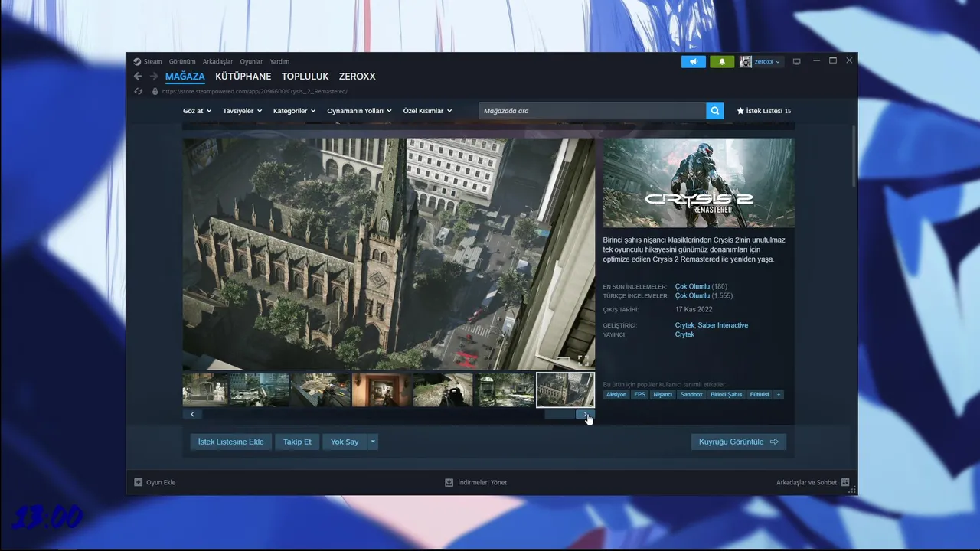Click the back navigation arrow
The height and width of the screenshot is (551, 980).
coord(138,77)
